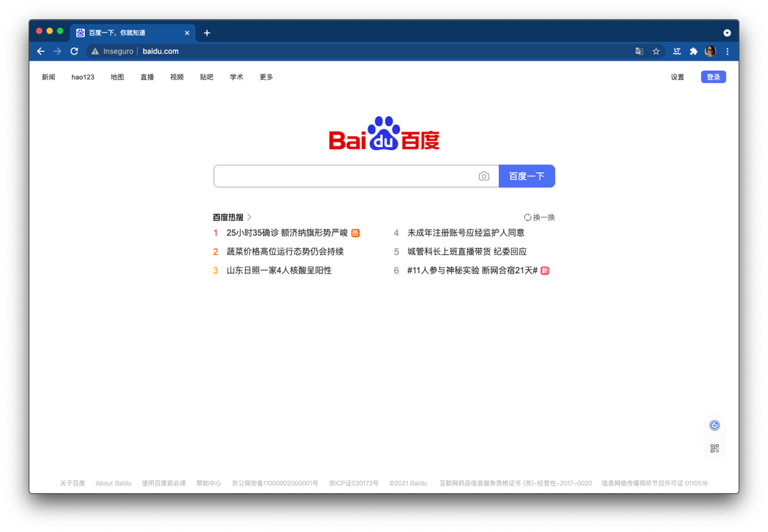The height and width of the screenshot is (532, 768).
Task: Click the floating assistant icon above QR code
Action: tap(715, 425)
